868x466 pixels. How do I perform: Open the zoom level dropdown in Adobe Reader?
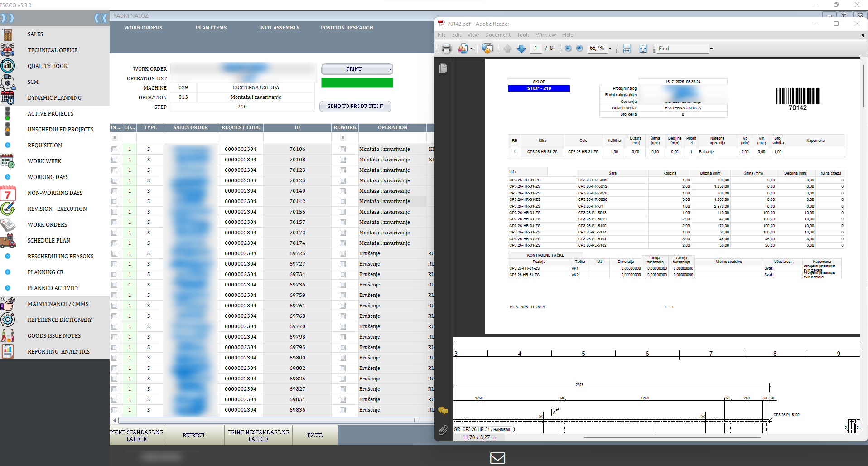(610, 48)
